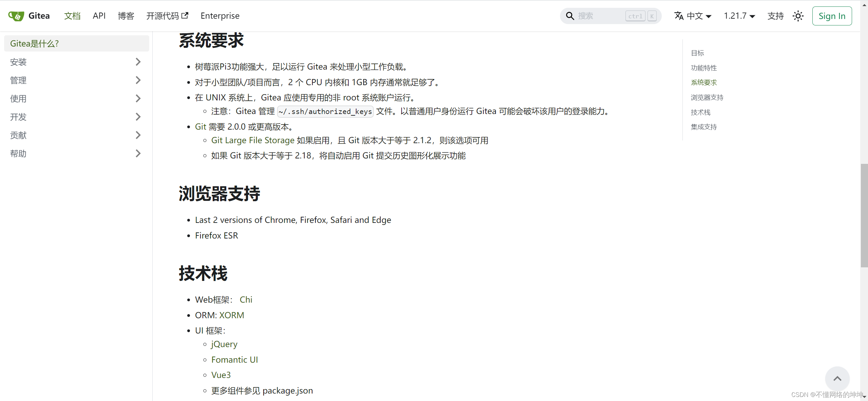The width and height of the screenshot is (868, 401).
Task: Select Gitea是什么? in sidebar
Action: (x=77, y=43)
